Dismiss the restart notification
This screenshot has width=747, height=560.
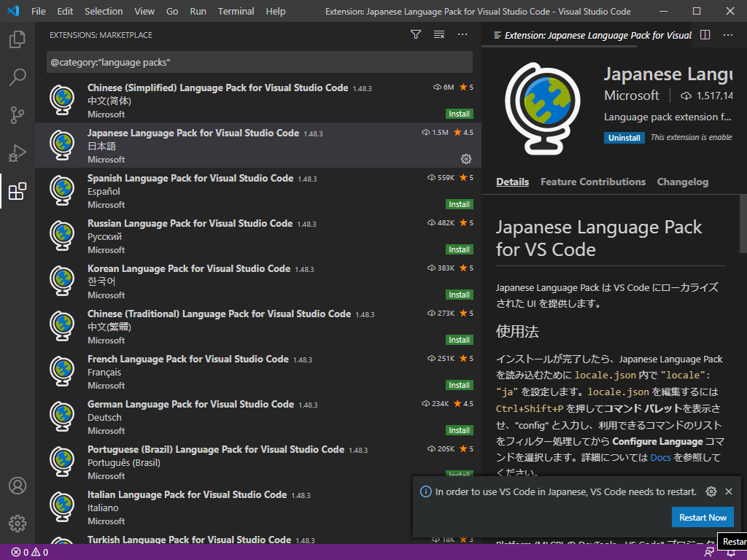729,491
